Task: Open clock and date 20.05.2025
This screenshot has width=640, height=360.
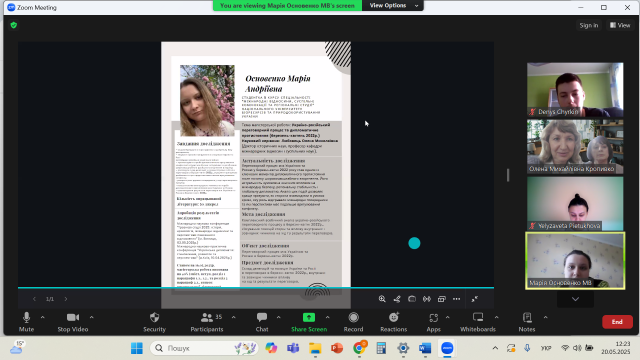Action: click(616, 348)
